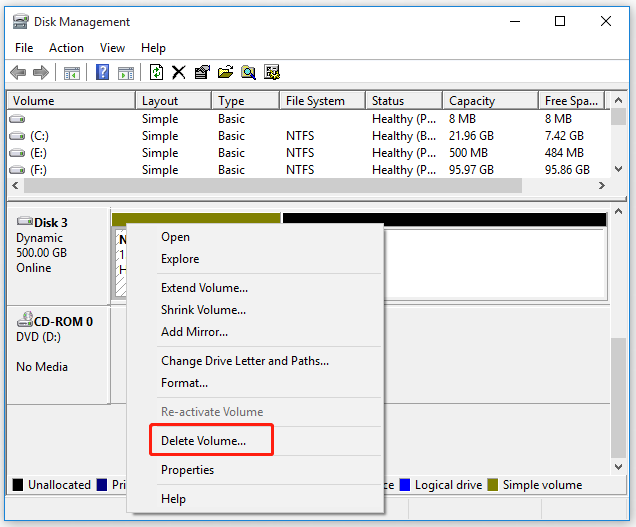
Task: Click the (F:) volume drive icon
Action: click(x=17, y=170)
